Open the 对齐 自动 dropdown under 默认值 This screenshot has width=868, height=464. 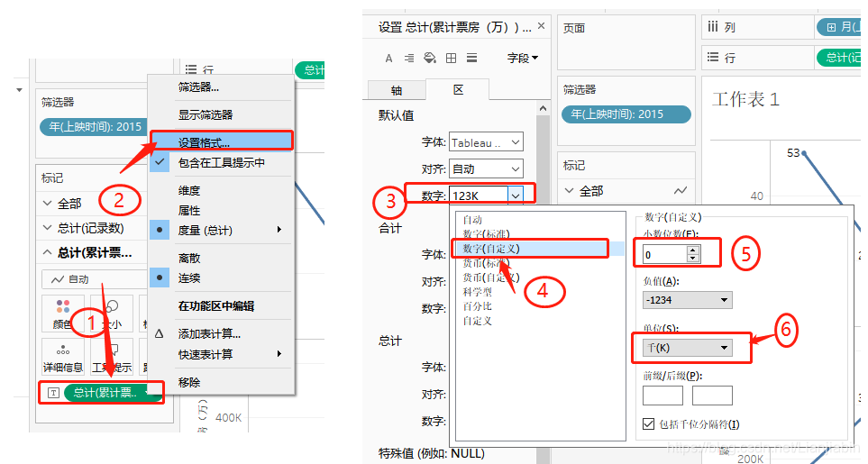tap(486, 168)
